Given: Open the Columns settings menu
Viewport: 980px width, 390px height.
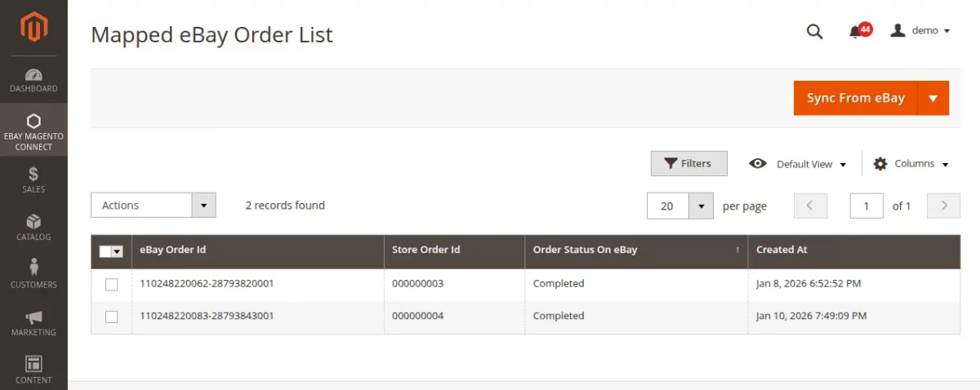Looking at the screenshot, I should pyautogui.click(x=911, y=164).
